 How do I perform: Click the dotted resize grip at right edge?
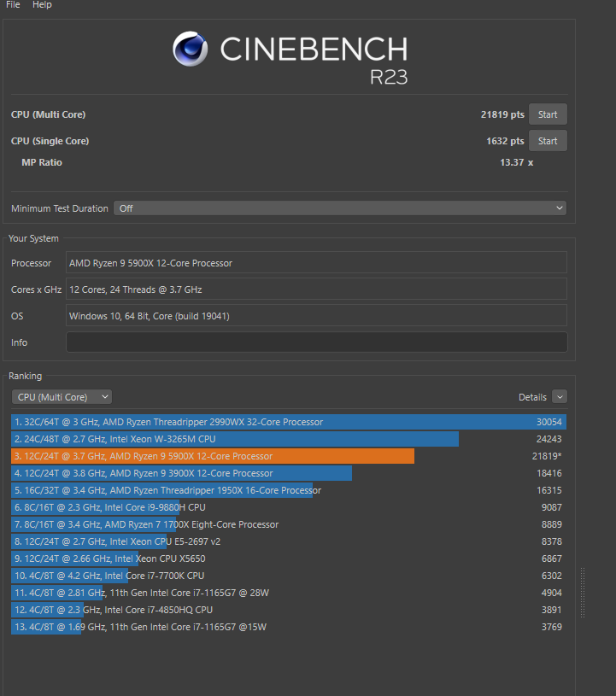tap(583, 593)
